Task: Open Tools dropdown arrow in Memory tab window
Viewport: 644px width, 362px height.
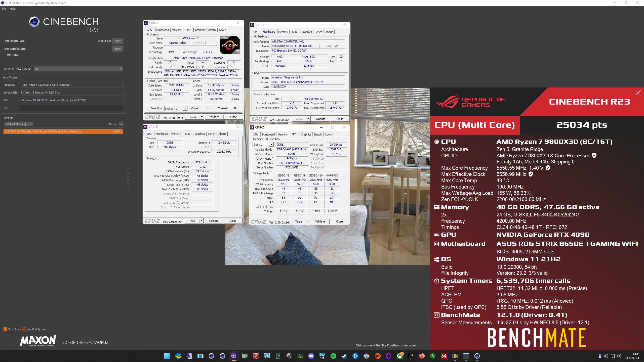Action: (x=201, y=221)
